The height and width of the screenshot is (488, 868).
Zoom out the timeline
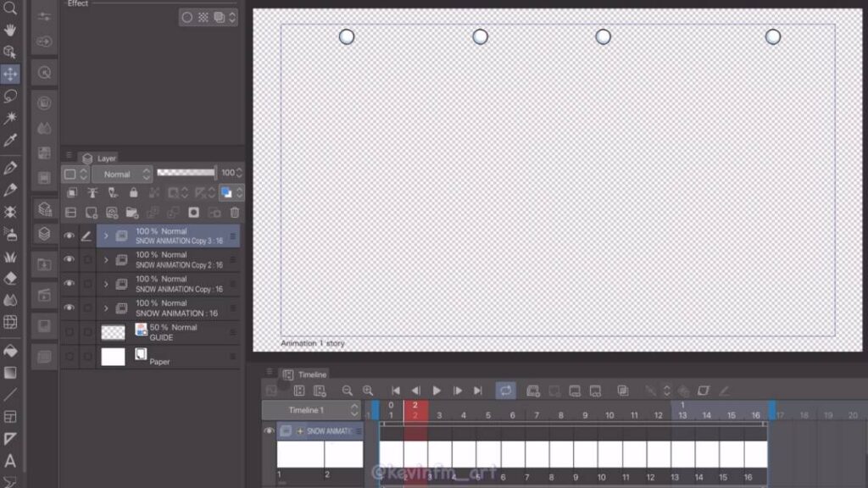pos(347,391)
